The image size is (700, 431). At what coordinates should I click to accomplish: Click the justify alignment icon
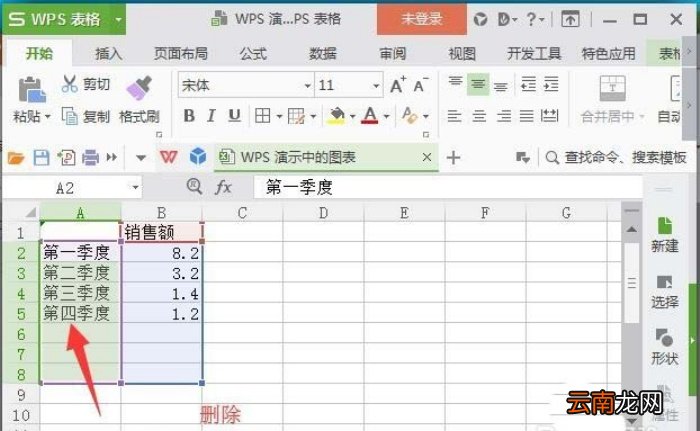click(x=527, y=116)
